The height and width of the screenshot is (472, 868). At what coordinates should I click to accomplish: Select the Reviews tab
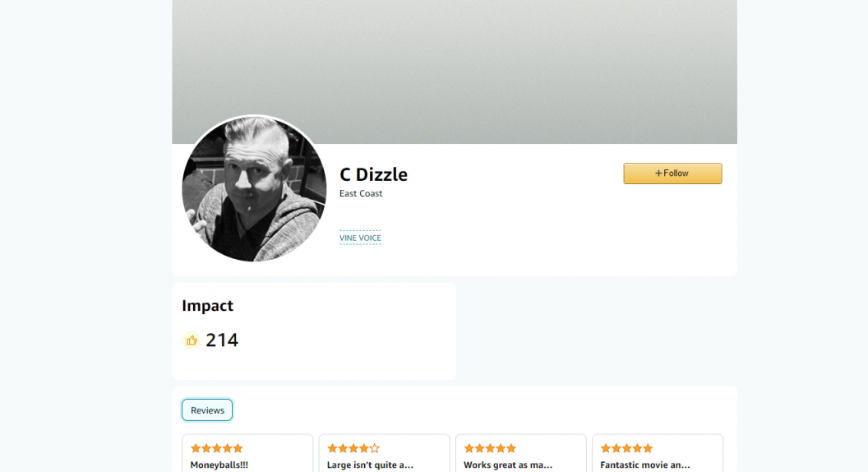click(x=207, y=410)
